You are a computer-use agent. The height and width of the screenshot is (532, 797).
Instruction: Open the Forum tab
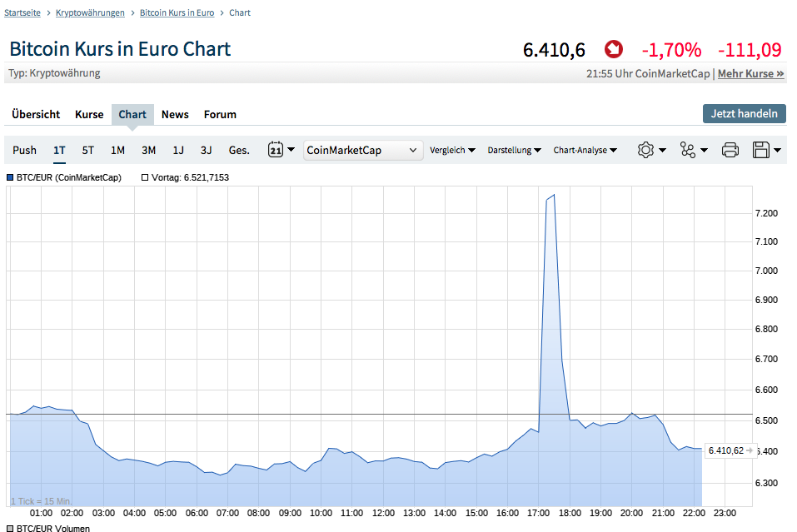(x=220, y=114)
